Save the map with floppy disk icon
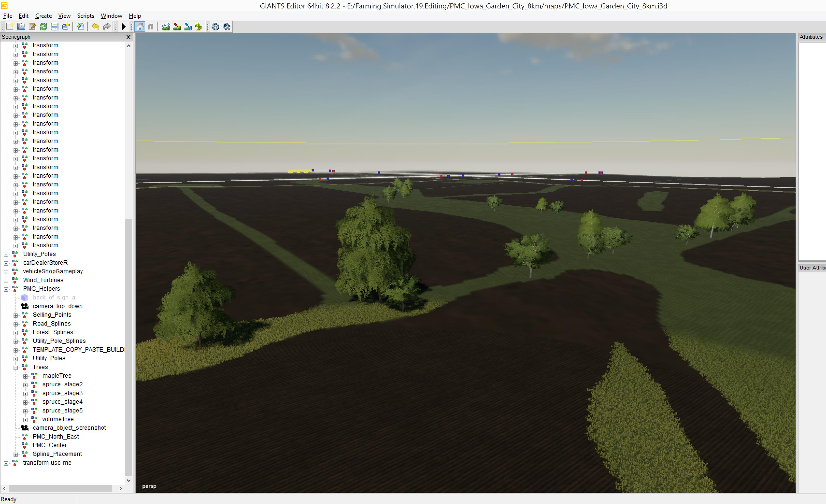826x504 pixels. (55, 27)
